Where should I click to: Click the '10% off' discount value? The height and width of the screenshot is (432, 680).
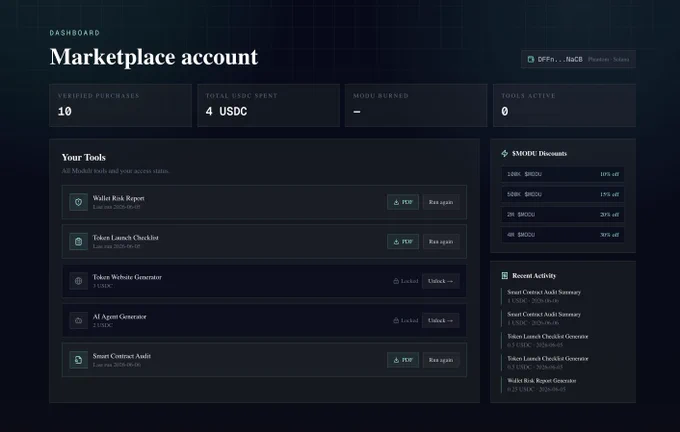tap(609, 174)
